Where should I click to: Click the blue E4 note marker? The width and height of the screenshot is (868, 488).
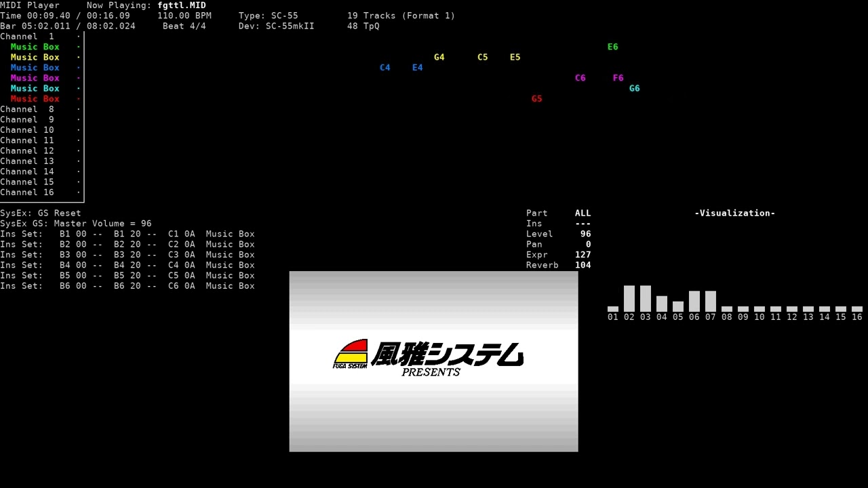(418, 68)
